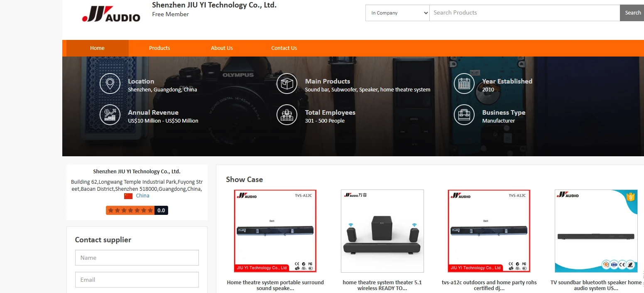The width and height of the screenshot is (644, 293).
Task: Click the Main Products box icon
Action: coord(287,84)
